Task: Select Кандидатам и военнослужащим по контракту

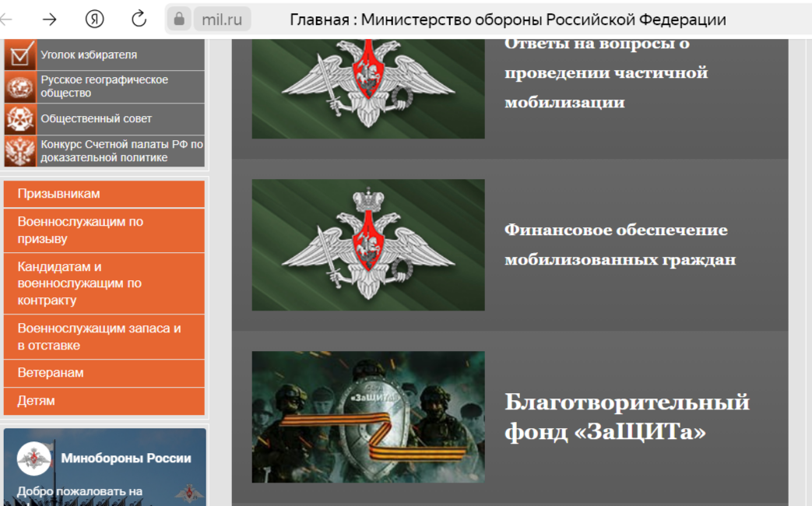Action: [x=104, y=283]
